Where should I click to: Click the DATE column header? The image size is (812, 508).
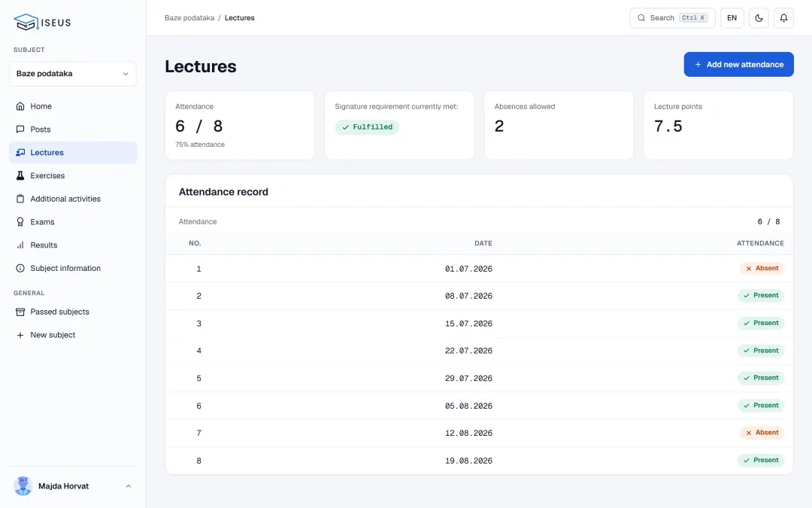coord(483,243)
